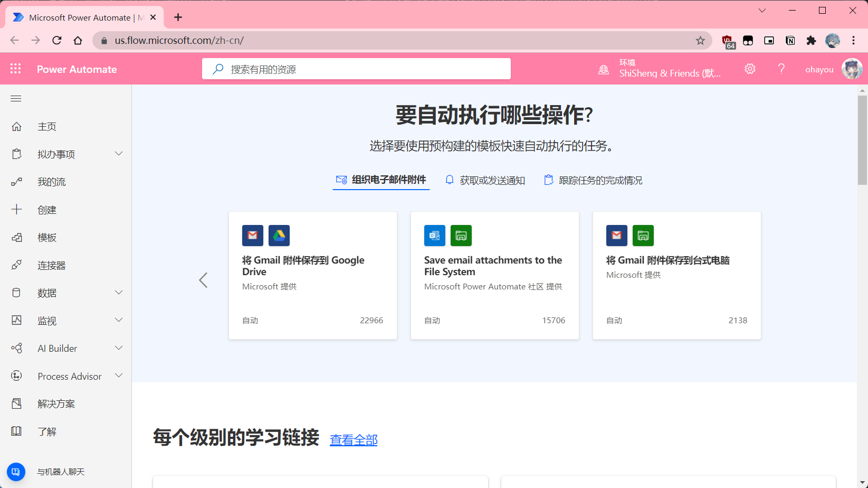Click the 2138 usage count
The width and height of the screenshot is (868, 488).
tap(738, 320)
